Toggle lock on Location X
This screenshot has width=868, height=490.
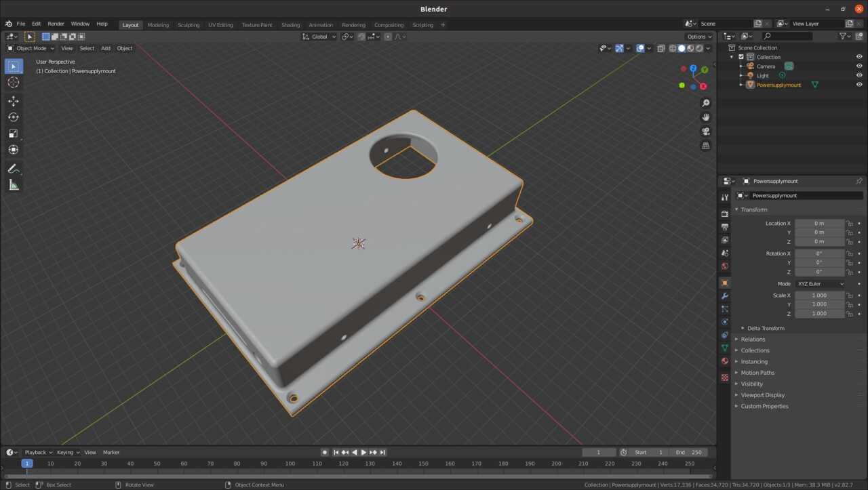pos(850,223)
